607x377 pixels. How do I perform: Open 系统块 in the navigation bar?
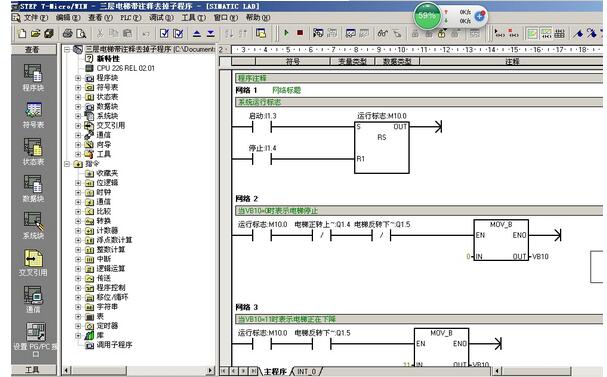coord(33,226)
